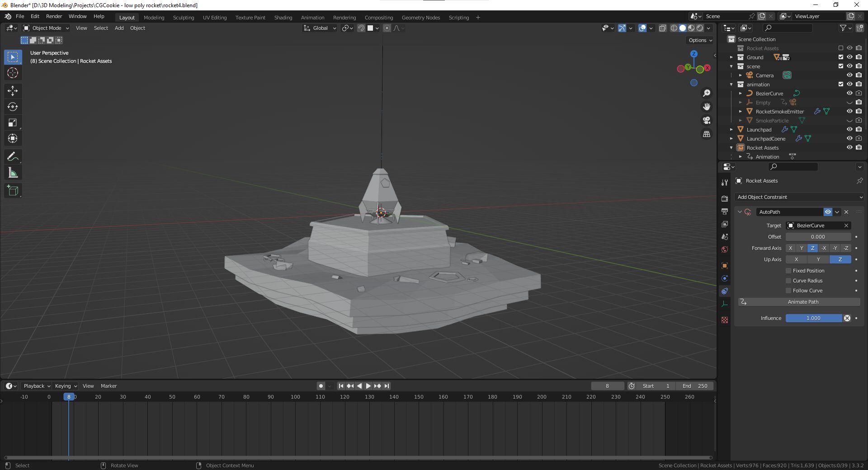Viewport: 868px width, 470px height.
Task: Expand the Ground collection in outliner
Action: pos(731,57)
